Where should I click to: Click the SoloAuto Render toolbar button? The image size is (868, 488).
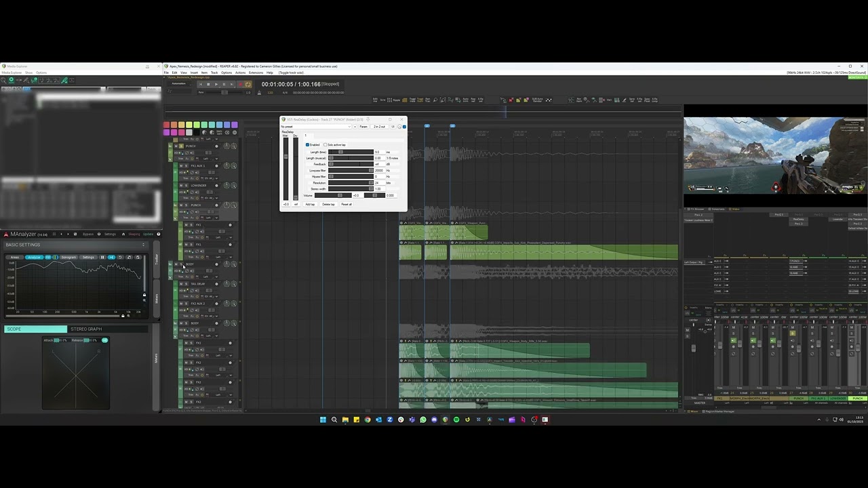pos(537,100)
